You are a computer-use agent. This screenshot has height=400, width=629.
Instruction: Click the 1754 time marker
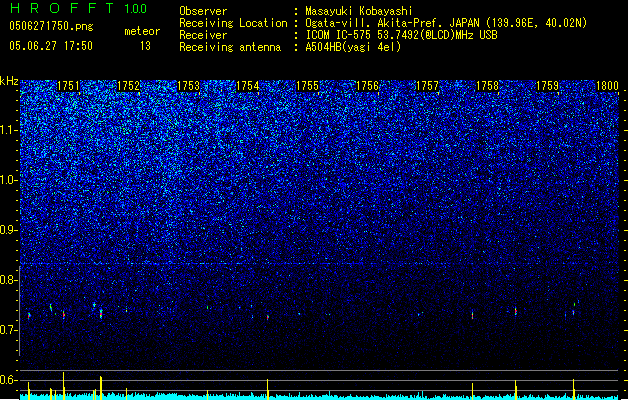248,86
